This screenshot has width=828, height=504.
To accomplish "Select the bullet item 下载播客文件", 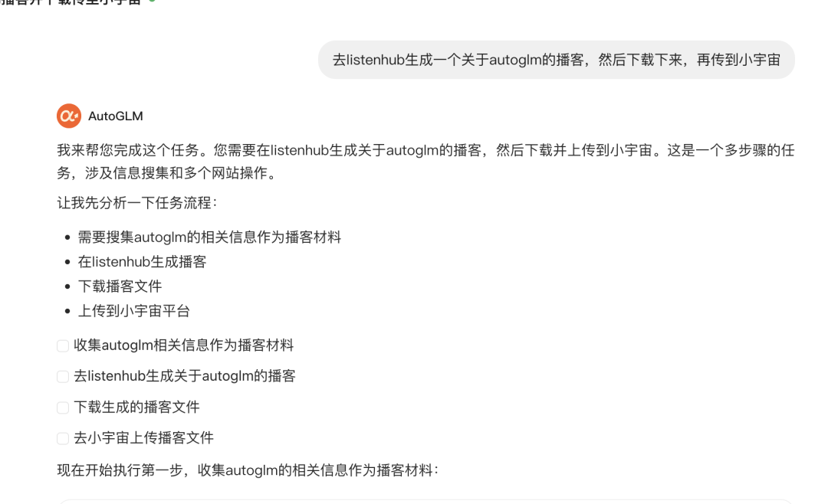I will tap(120, 286).
